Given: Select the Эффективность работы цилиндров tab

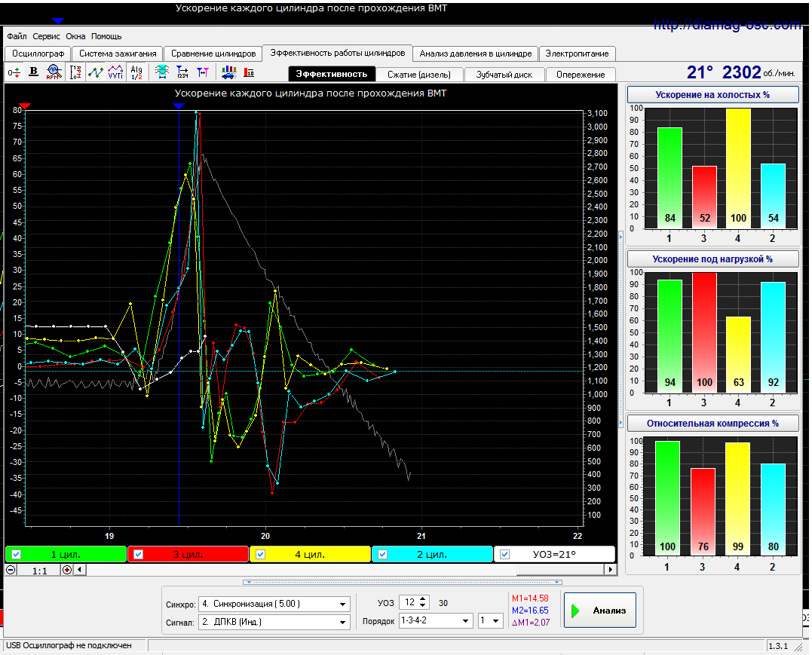Looking at the screenshot, I should tap(338, 53).
